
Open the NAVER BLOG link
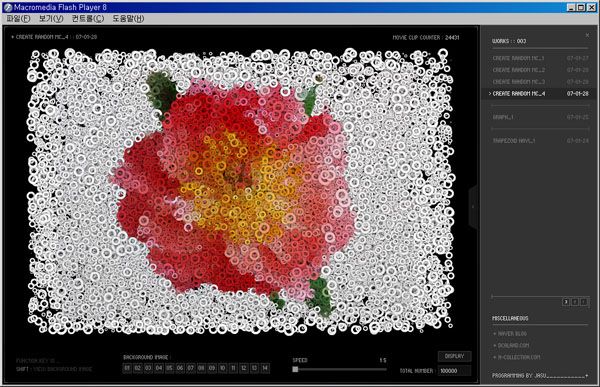[x=510, y=334]
